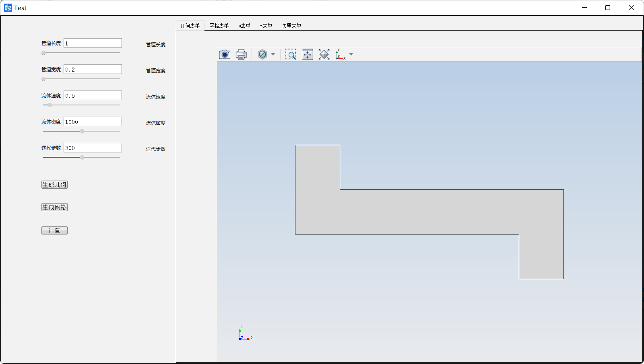Click the 管道长度 slider handle
The height and width of the screenshot is (364, 644).
tap(43, 53)
